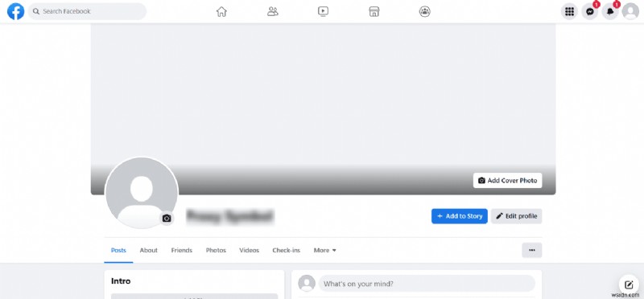Viewport: 644px width, 299px height.
Task: Click the Search Facebook field
Action: pyautogui.click(x=87, y=11)
